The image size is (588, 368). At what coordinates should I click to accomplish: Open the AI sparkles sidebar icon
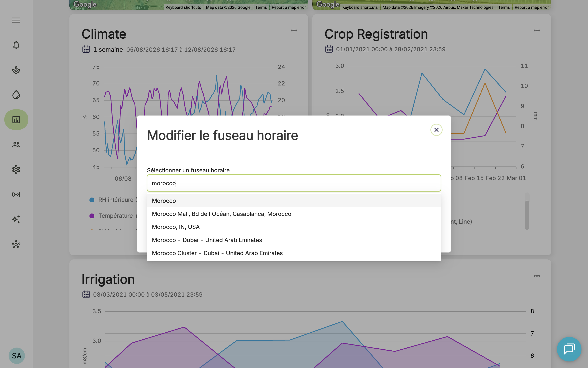click(16, 219)
